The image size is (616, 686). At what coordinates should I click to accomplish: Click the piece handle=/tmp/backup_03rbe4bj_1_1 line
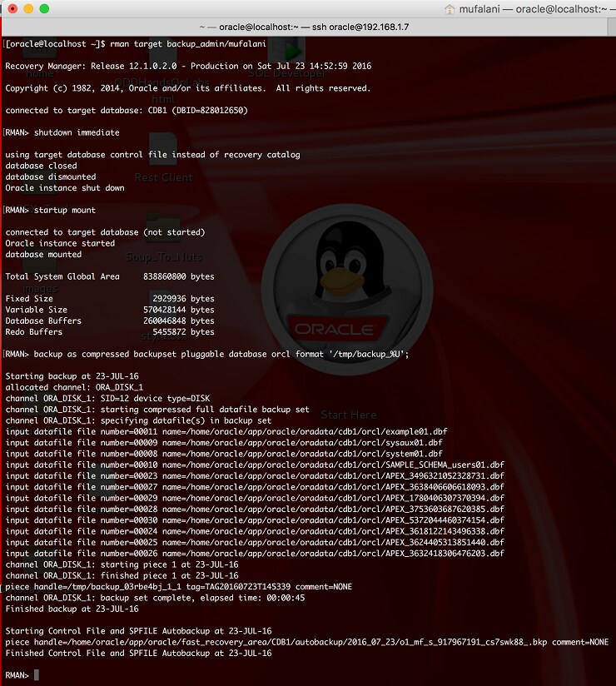pyautogui.click(x=178, y=587)
